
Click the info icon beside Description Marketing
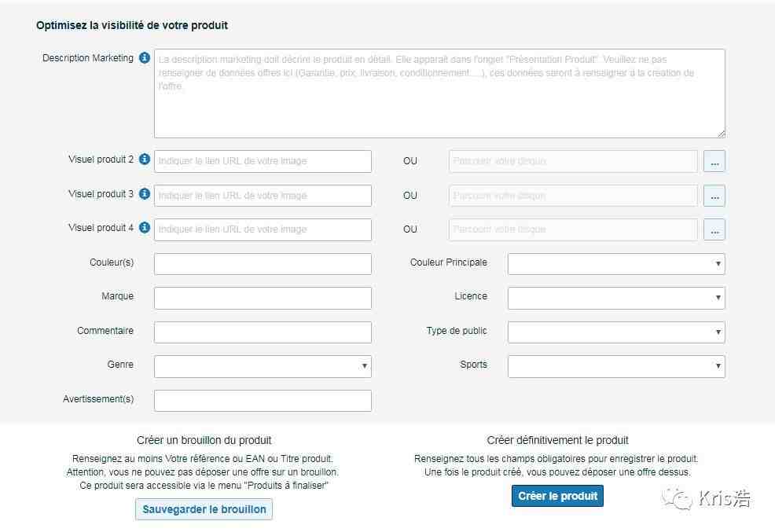[145, 58]
